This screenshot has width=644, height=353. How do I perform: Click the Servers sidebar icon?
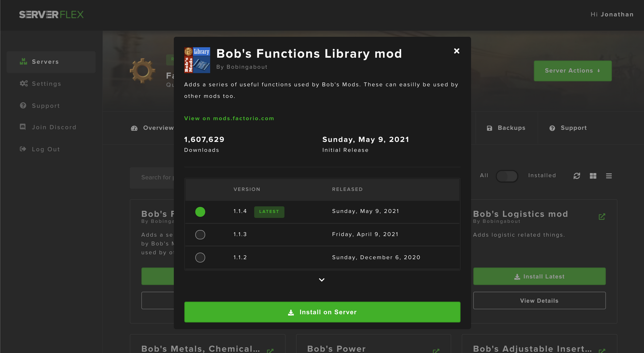24,62
